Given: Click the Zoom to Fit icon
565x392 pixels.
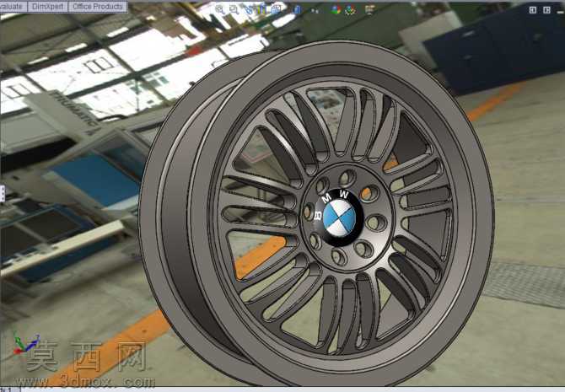Looking at the screenshot, I should point(220,10).
